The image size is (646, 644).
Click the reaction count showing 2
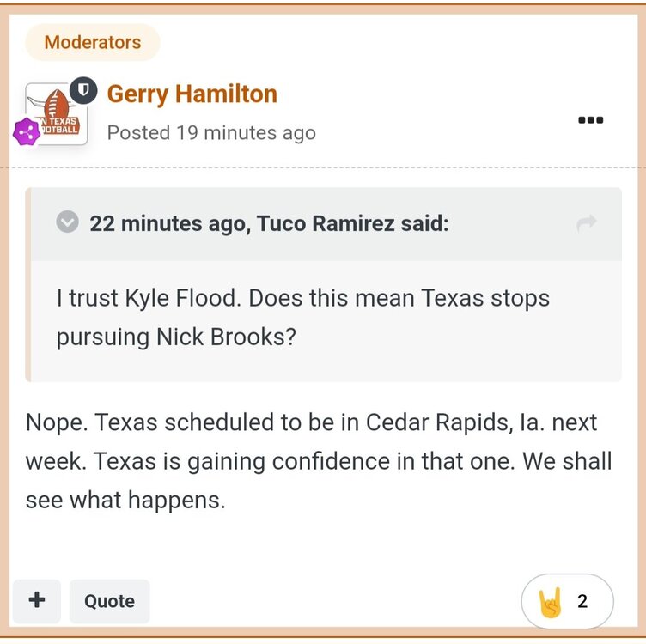582,601
